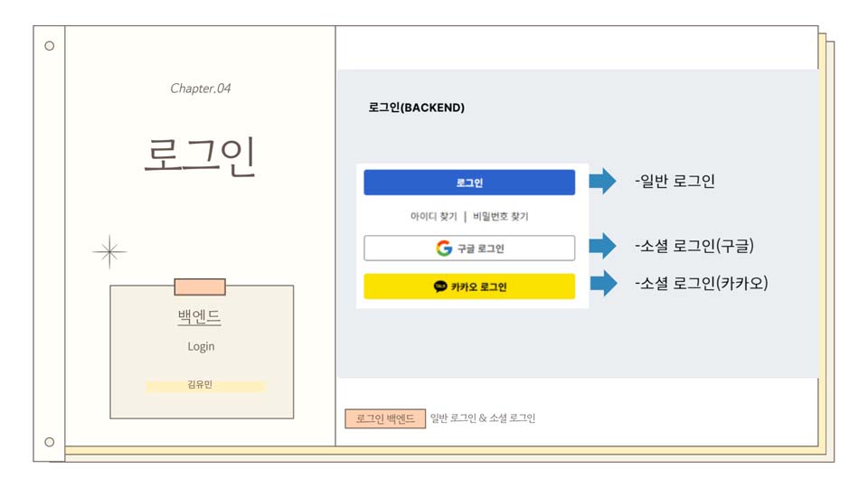Click the Kakao Talk speech bubble icon
The height and width of the screenshot is (488, 868).
click(x=440, y=286)
